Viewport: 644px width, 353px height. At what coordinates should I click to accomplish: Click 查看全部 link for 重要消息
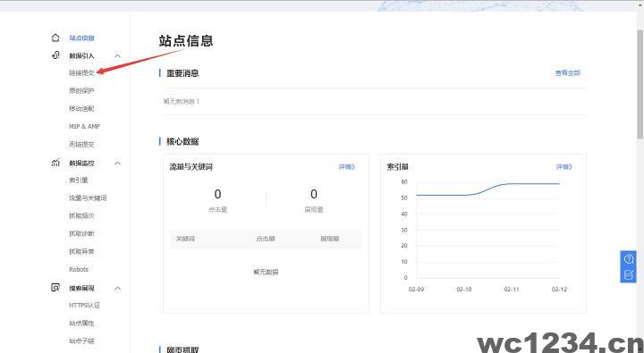(x=568, y=72)
